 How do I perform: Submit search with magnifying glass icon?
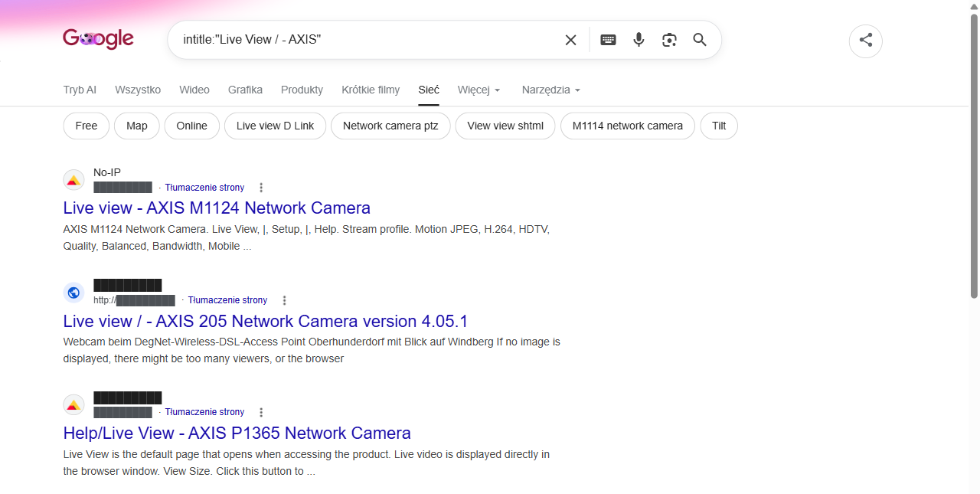(x=700, y=40)
